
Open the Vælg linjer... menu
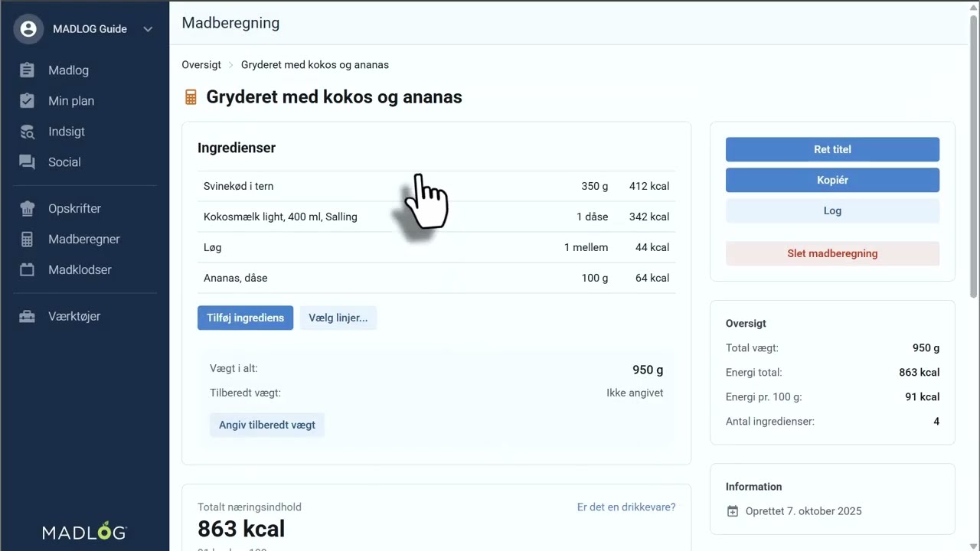coord(338,318)
